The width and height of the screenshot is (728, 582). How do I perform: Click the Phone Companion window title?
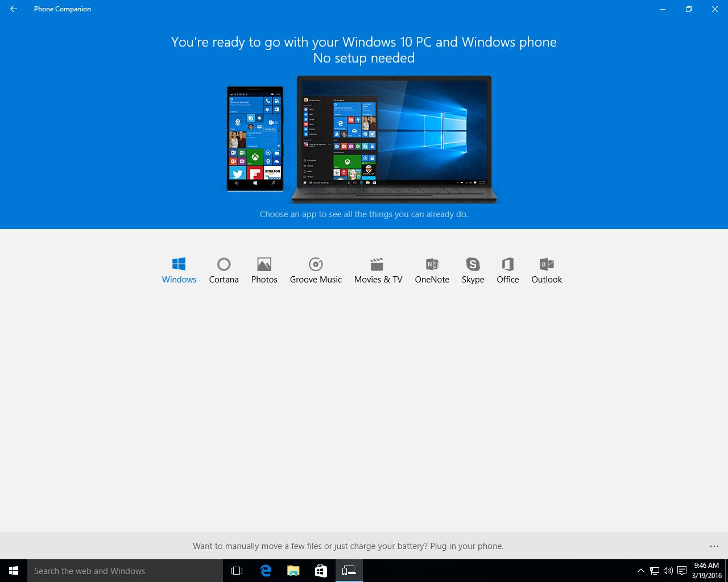63,9
